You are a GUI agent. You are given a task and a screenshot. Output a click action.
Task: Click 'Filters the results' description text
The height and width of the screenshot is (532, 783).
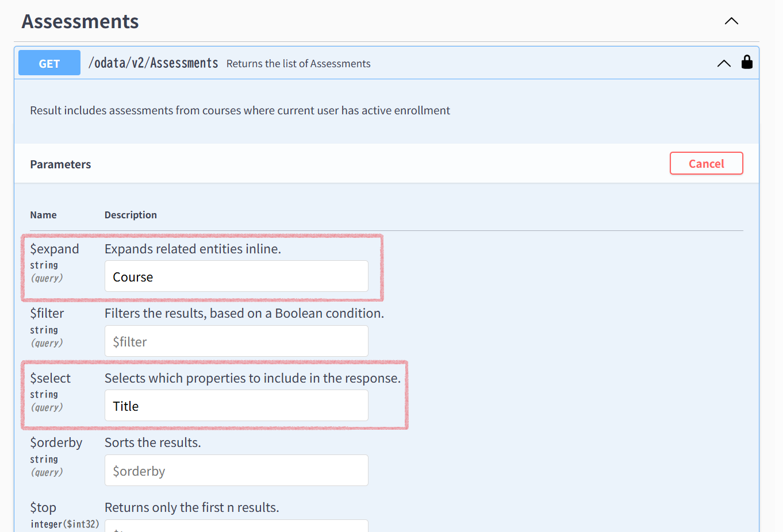[x=244, y=313]
